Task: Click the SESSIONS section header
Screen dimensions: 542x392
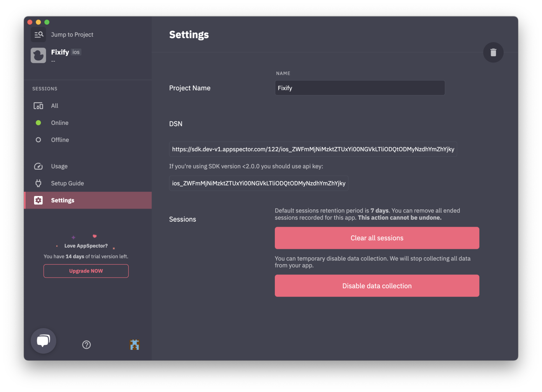Action: pyautogui.click(x=45, y=88)
